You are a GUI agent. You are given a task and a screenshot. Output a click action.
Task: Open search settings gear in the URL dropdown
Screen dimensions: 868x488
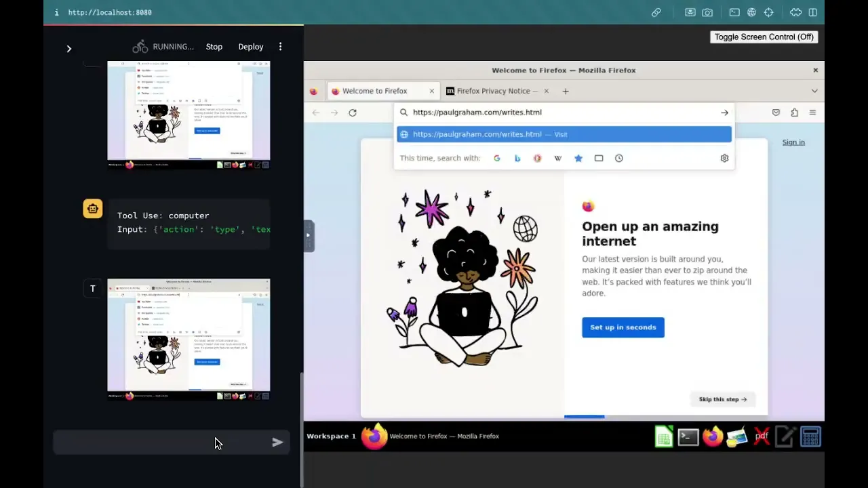tap(724, 158)
